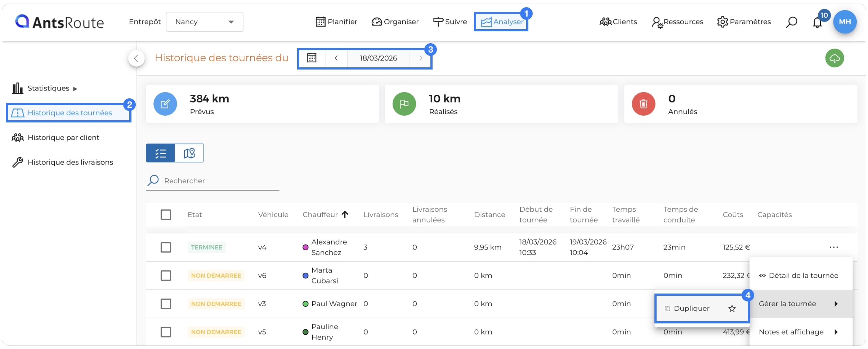Screen dimensions: 868x349
Task: Click the magenta dot by Alexandre Sanchez
Action: (x=305, y=247)
